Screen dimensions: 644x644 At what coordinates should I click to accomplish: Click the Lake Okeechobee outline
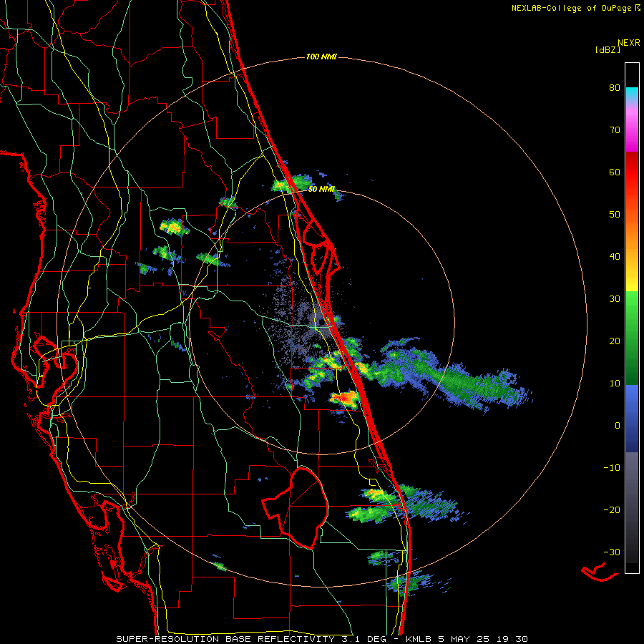coord(296,507)
